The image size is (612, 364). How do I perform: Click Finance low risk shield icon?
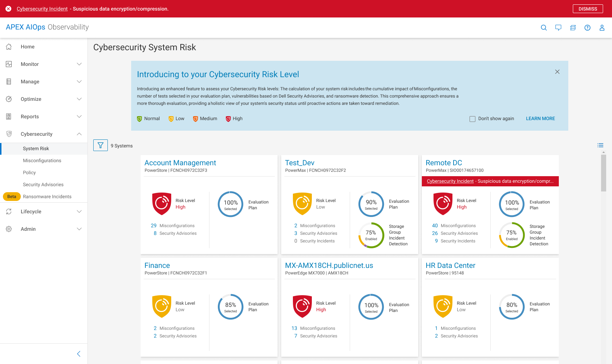162,306
